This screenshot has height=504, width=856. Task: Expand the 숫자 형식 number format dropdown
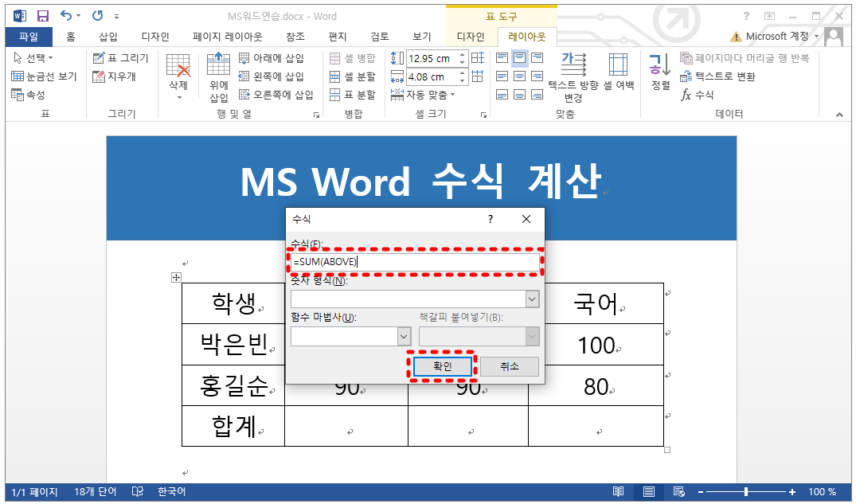point(532,299)
